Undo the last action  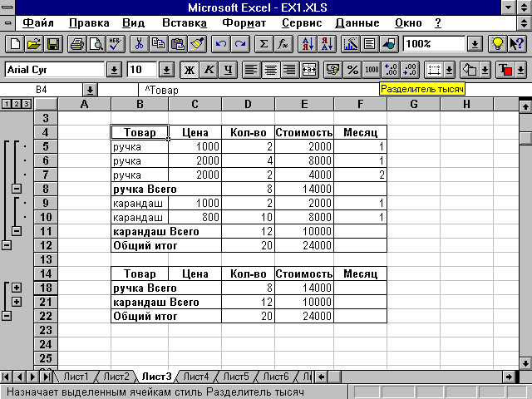pyautogui.click(x=220, y=44)
